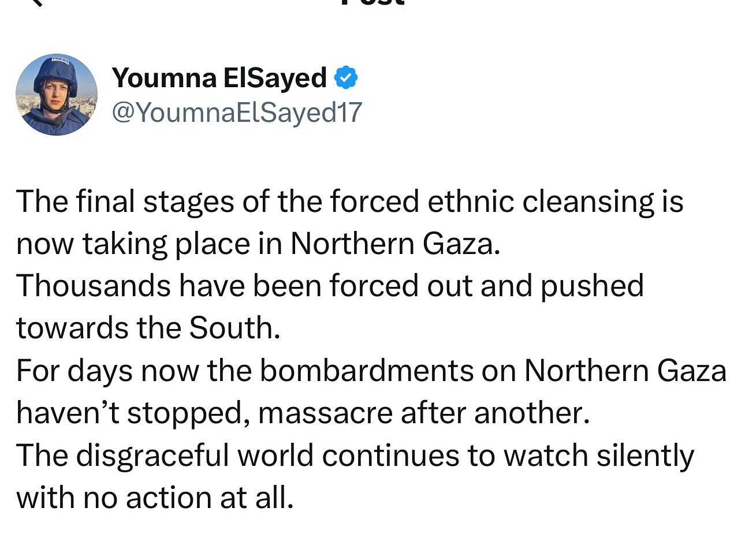Screen dimensions: 745x560
Task: Click the word 'bombardments' in the post
Action: (366, 371)
